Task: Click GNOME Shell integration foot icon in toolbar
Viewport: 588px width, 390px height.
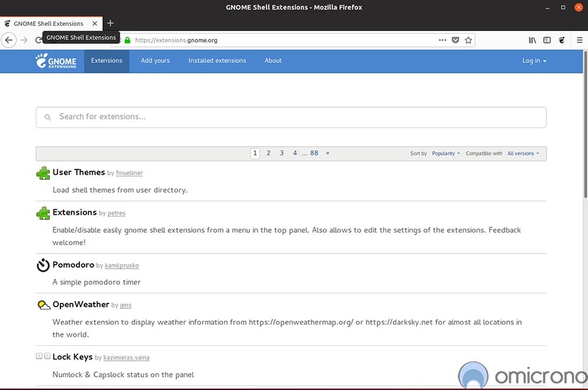Action: coord(562,40)
